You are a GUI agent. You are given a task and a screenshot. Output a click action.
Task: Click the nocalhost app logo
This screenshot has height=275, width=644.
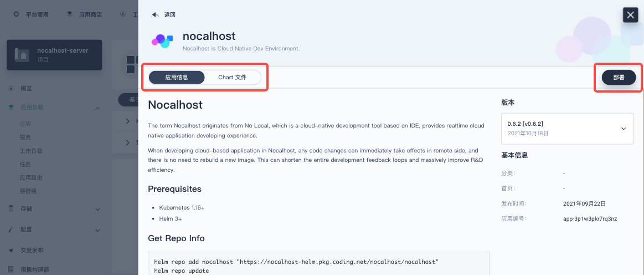(162, 40)
